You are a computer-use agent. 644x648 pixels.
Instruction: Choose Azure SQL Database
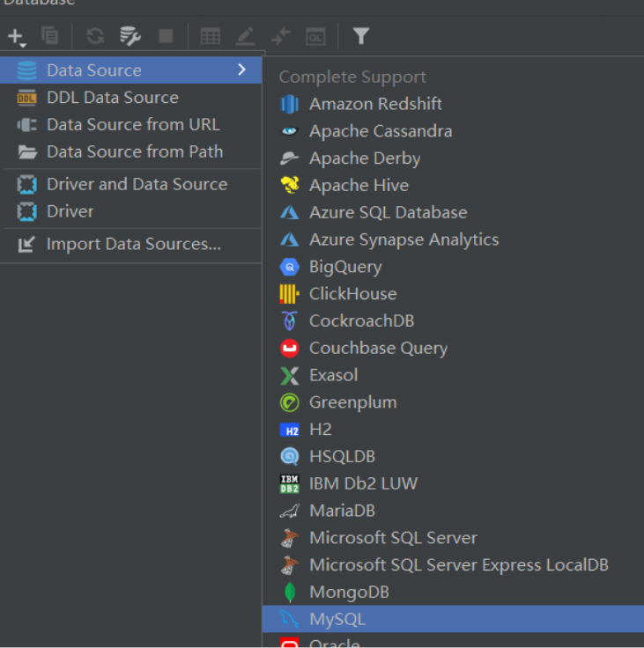point(453,212)
